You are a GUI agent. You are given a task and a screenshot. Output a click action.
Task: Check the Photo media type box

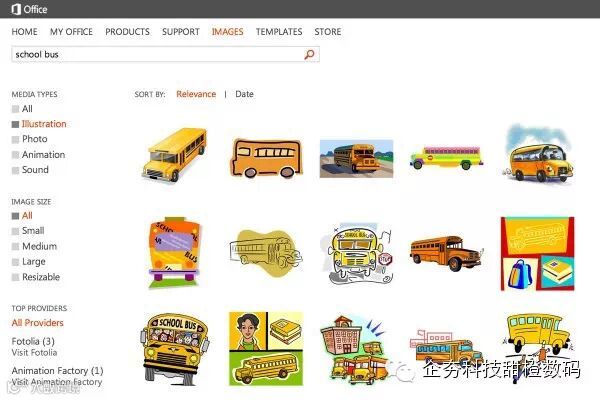coord(15,139)
